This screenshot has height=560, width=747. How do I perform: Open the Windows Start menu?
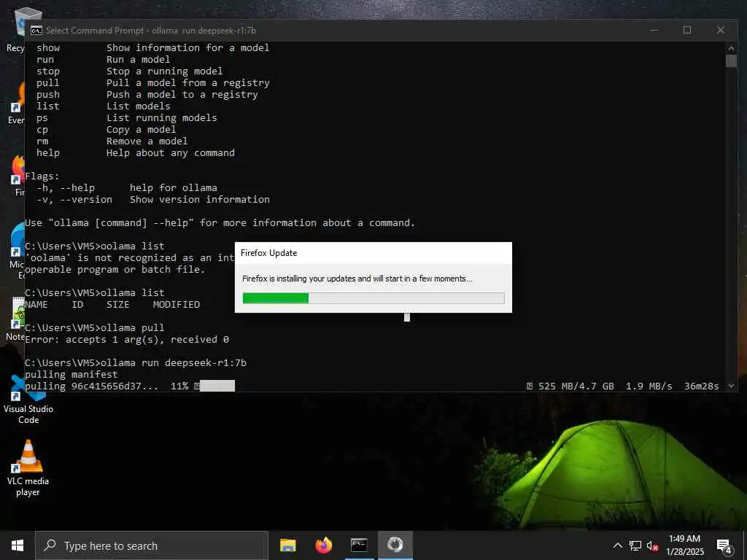click(18, 545)
